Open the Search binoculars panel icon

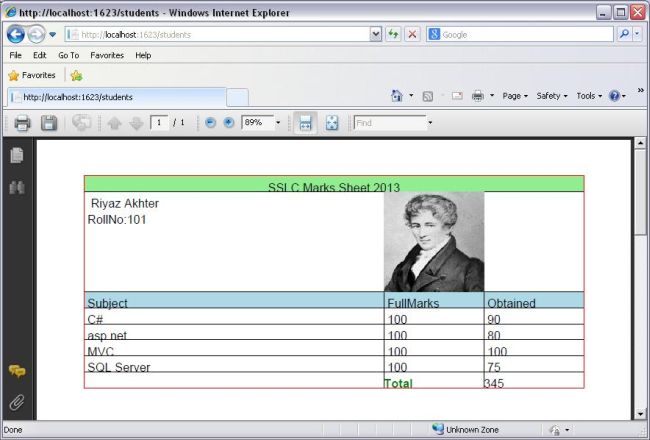click(17, 187)
